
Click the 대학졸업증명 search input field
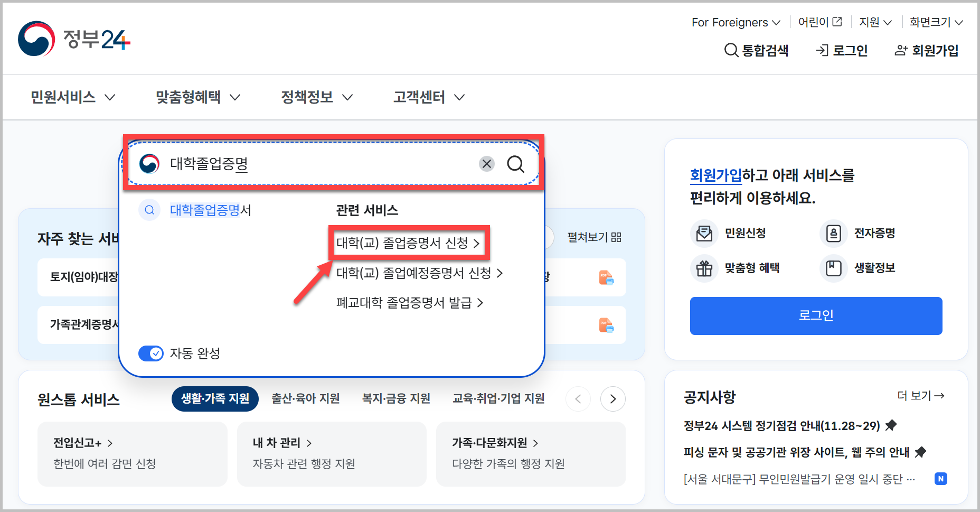pos(317,164)
